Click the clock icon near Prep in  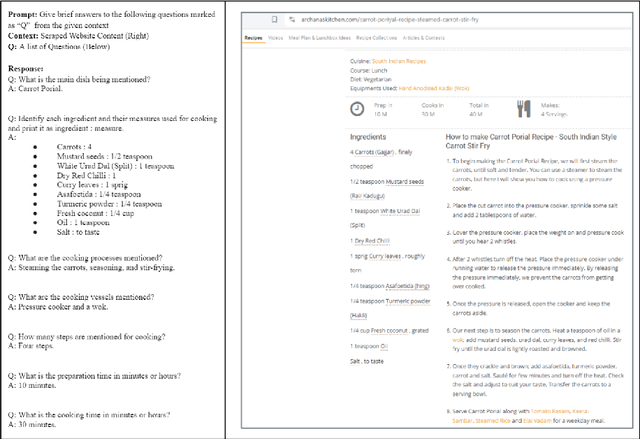(x=357, y=108)
